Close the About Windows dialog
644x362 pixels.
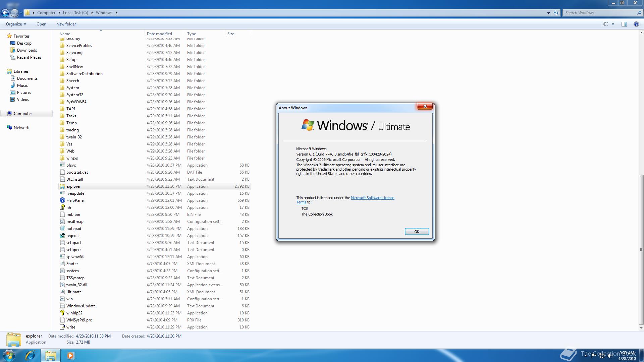click(x=425, y=106)
